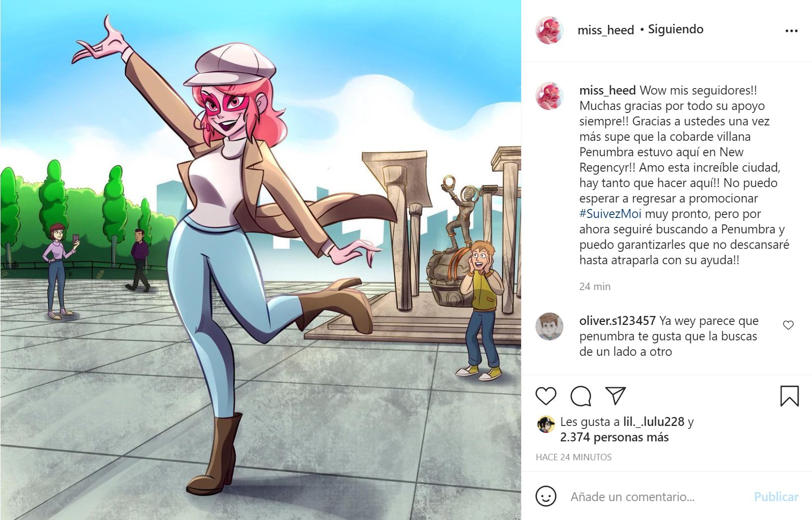Click the miss_heed caption avatar

[x=549, y=96]
